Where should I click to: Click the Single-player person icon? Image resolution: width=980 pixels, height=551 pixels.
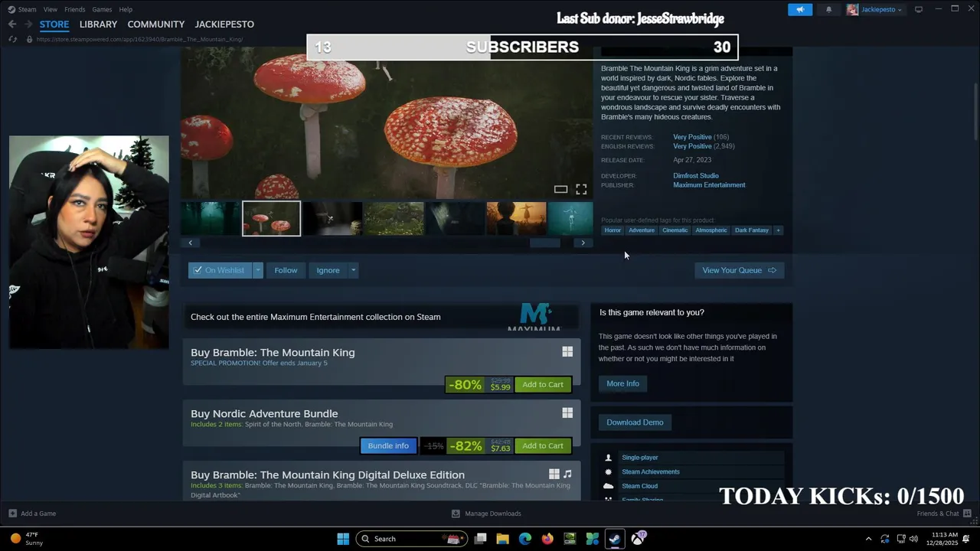608,457
